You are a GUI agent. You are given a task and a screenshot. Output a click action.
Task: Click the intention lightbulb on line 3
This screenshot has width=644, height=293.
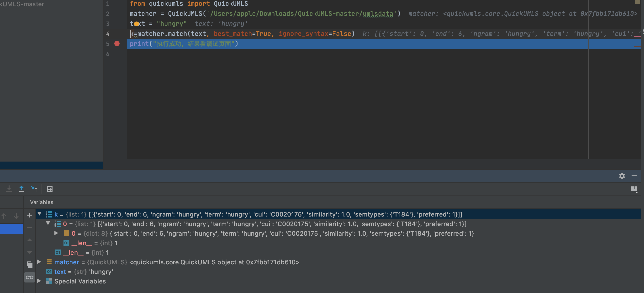(137, 24)
